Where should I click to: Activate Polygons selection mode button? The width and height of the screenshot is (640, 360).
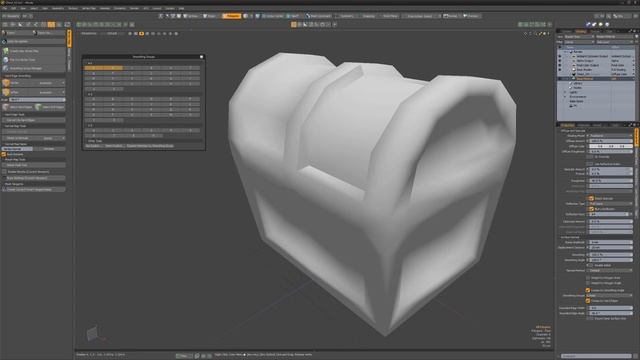231,16
